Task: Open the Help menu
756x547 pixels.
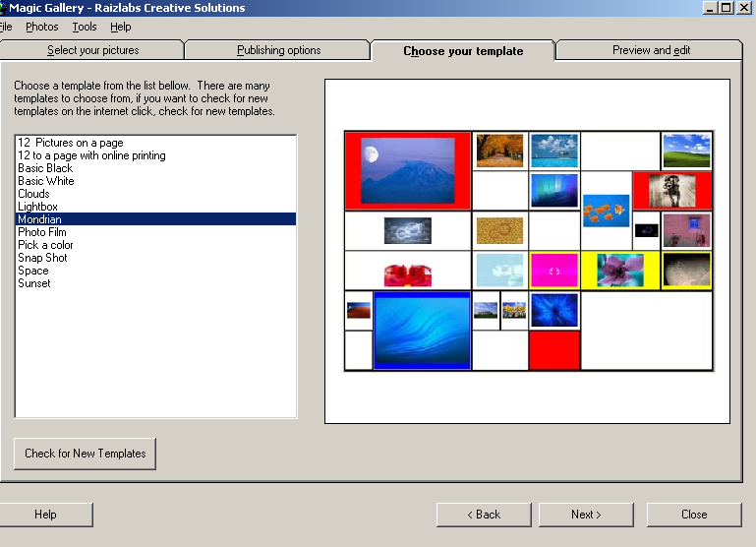Action: click(121, 27)
